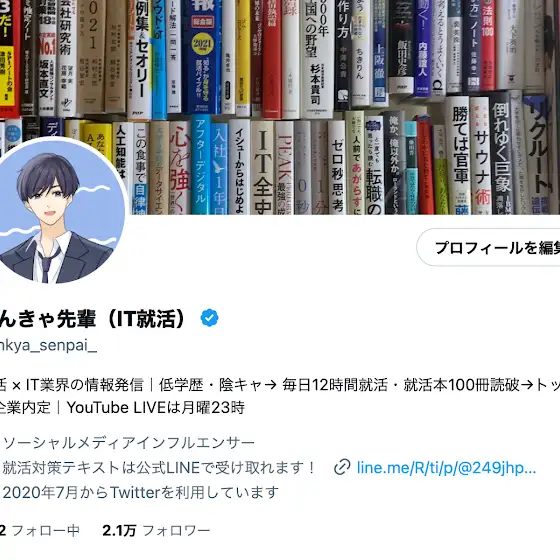Image resolution: width=560 pixels, height=560 pixels.
Task: Click the ゼロ秒思考 book spine in banner
Action: (336, 168)
